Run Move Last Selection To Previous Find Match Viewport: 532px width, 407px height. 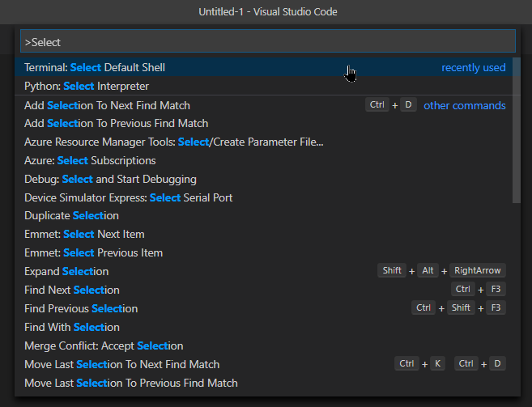[x=130, y=383]
